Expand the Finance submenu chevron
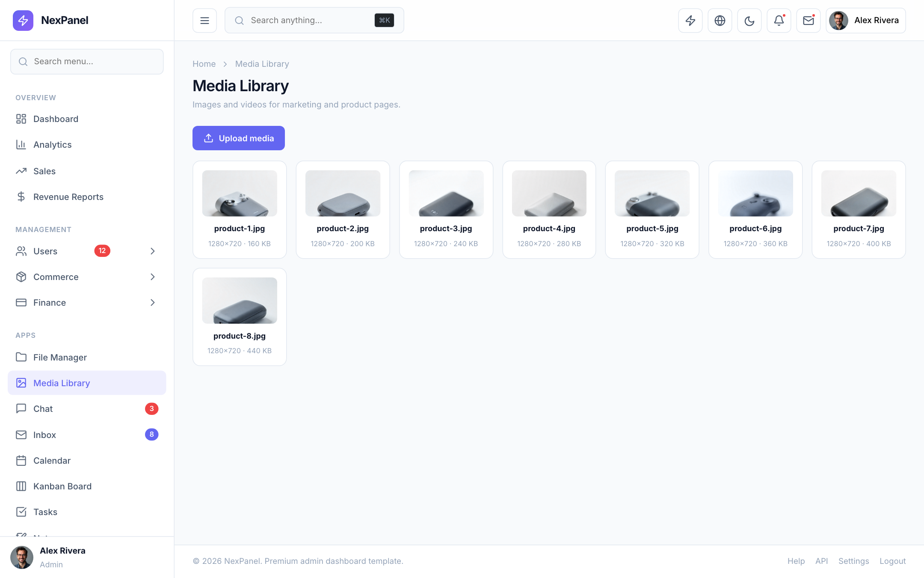 click(153, 302)
